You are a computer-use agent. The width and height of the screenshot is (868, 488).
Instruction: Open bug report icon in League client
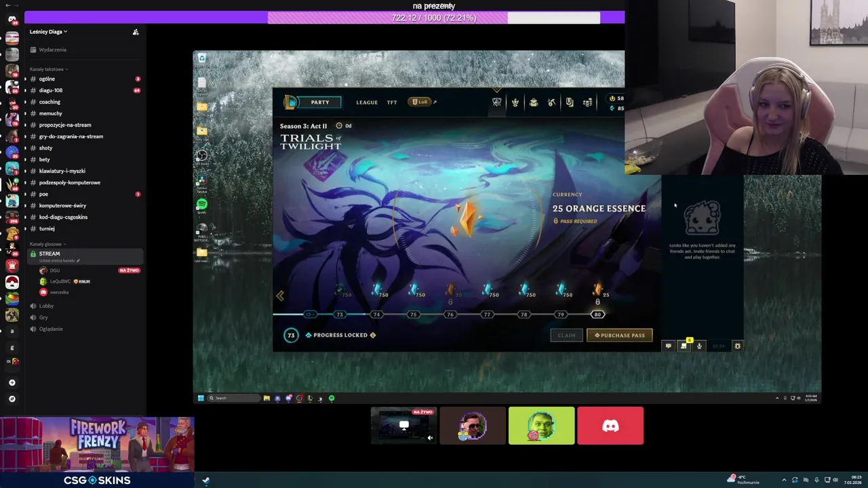point(738,346)
